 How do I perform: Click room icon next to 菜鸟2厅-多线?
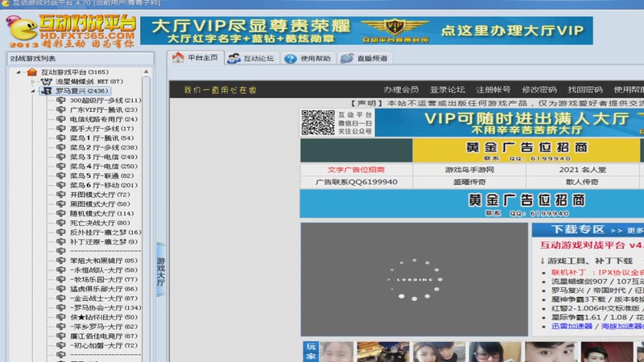(x=61, y=147)
